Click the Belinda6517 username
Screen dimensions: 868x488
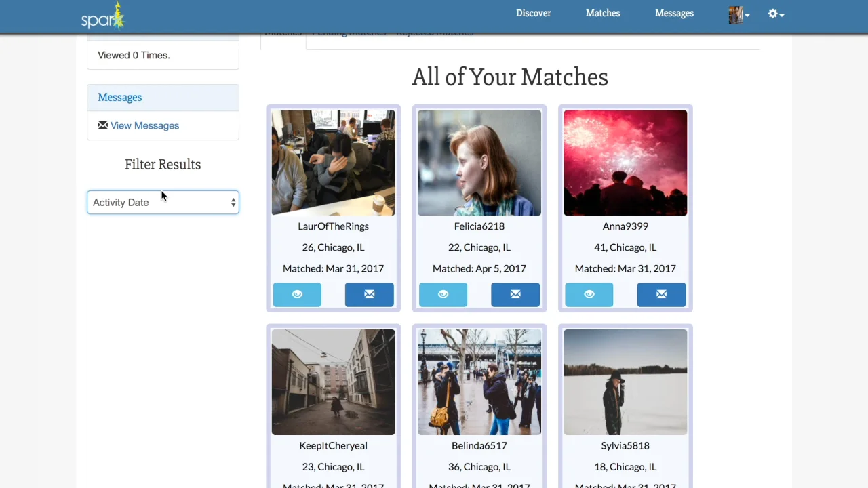click(x=479, y=445)
